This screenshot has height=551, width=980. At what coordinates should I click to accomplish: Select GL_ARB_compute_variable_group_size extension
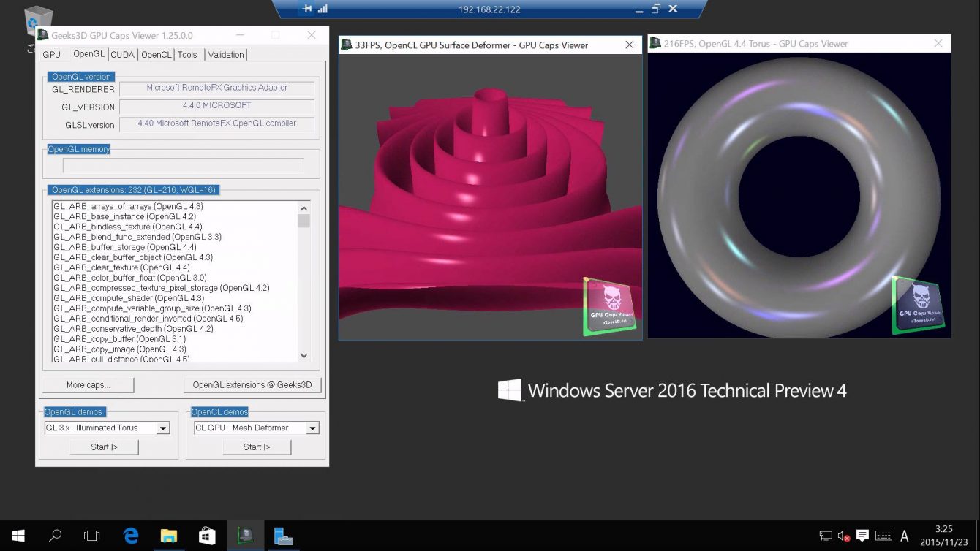tap(152, 309)
